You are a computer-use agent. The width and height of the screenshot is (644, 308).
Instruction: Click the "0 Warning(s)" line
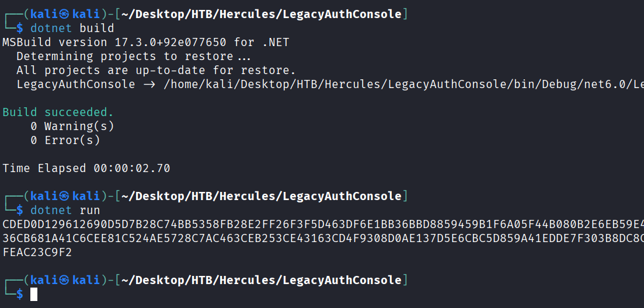click(x=72, y=126)
